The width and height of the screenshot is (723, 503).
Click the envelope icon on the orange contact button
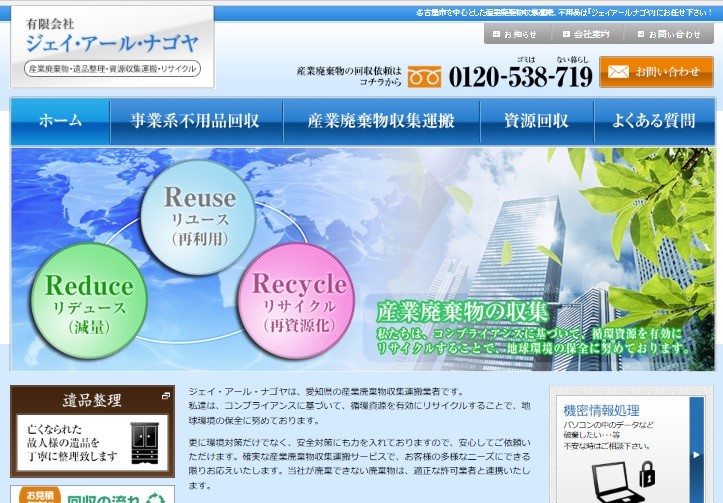tap(618, 72)
